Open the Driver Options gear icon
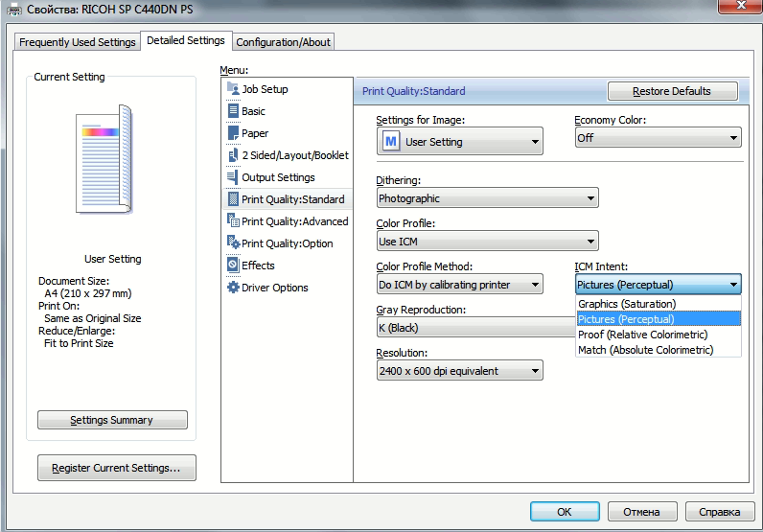 click(233, 288)
